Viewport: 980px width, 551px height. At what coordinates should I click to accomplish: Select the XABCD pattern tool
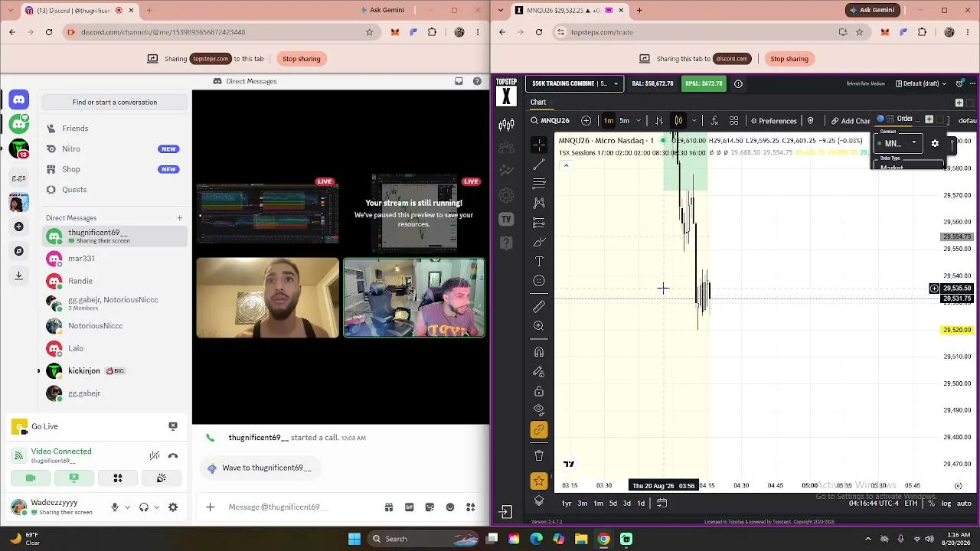(539, 203)
